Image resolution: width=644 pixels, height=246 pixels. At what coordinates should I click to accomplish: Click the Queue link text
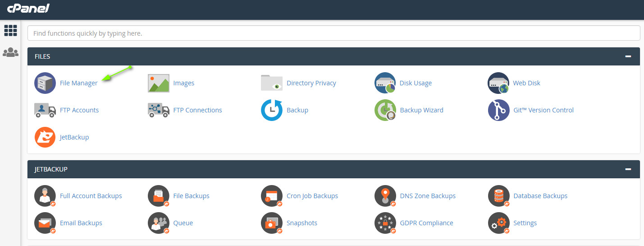[x=183, y=223]
